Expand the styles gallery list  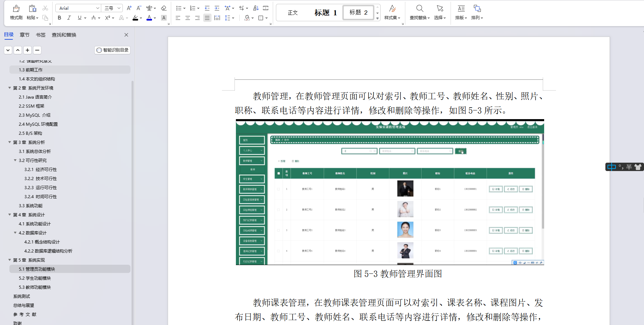377,18
